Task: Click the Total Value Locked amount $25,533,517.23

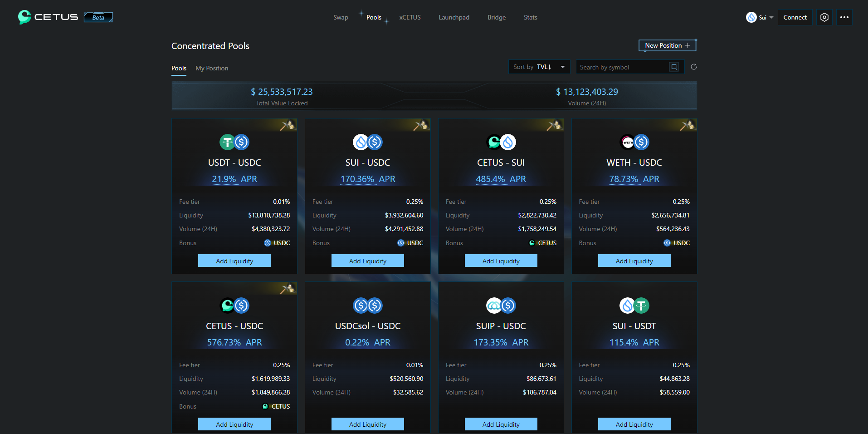Action: 282,92
